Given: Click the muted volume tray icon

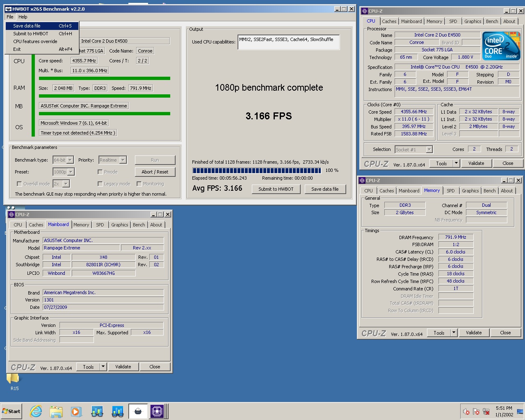Looking at the screenshot, I should [x=466, y=411].
